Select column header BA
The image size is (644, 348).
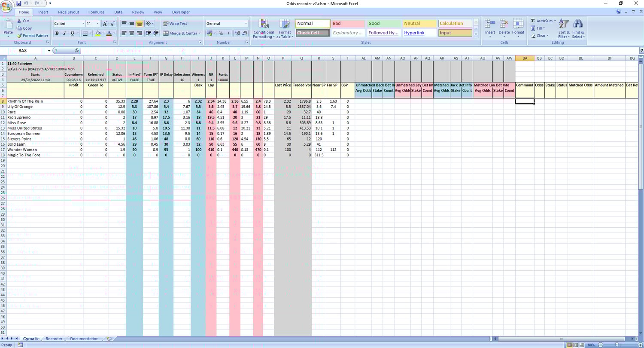[x=525, y=58]
